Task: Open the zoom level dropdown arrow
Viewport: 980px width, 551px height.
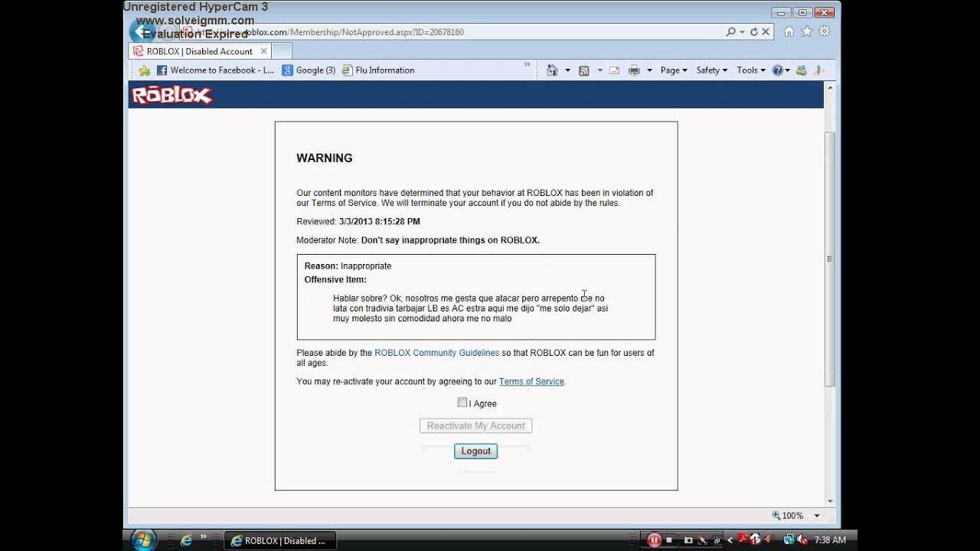Action: click(x=817, y=516)
